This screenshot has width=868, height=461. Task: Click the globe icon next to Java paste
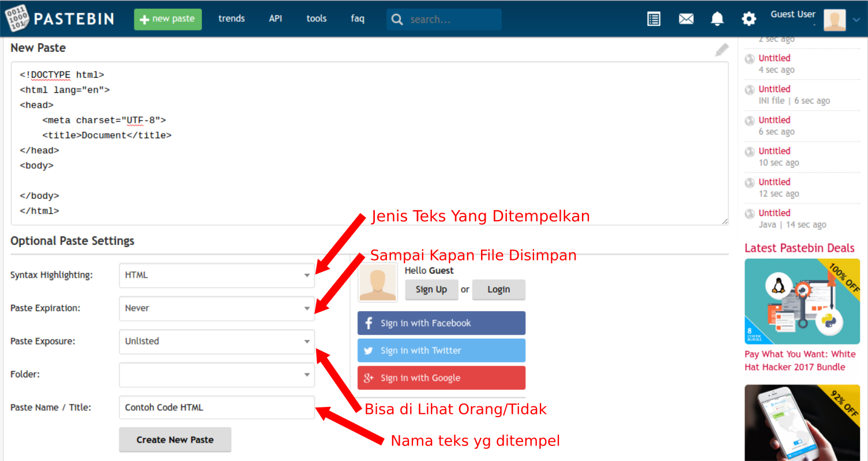pyautogui.click(x=749, y=213)
